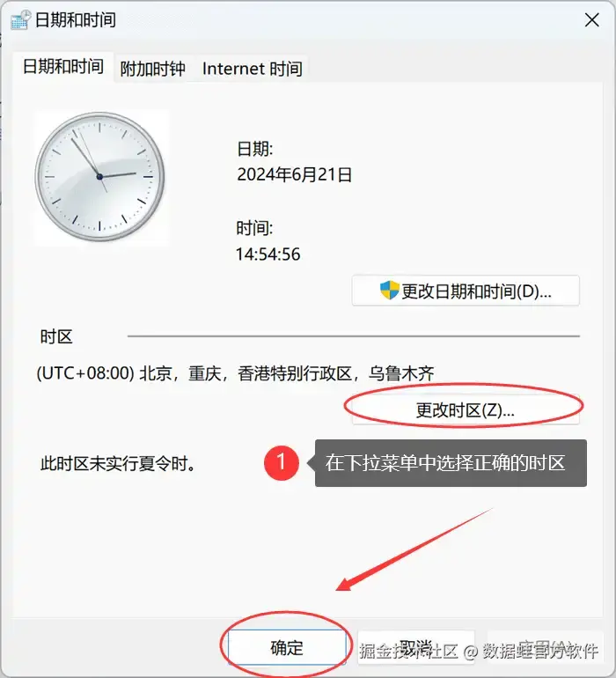Click the 日期和时间 window title text
The height and width of the screenshot is (678, 616).
(x=76, y=20)
